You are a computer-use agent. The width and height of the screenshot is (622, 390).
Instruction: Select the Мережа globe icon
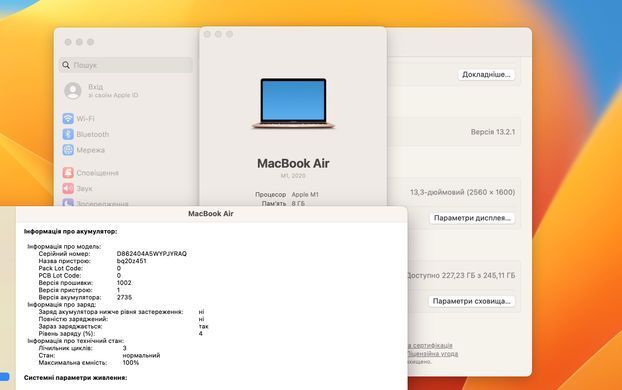(68, 150)
